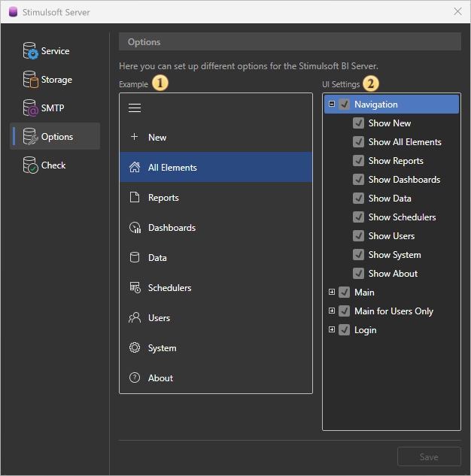Click the Schedulers icon in navigation preview
Image resolution: width=471 pixels, height=476 pixels.
135,288
